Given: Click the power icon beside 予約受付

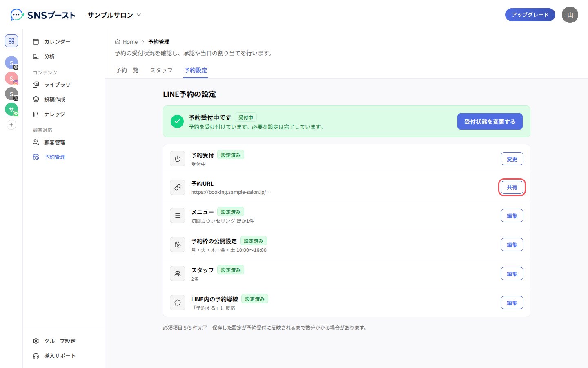Looking at the screenshot, I should 178,159.
